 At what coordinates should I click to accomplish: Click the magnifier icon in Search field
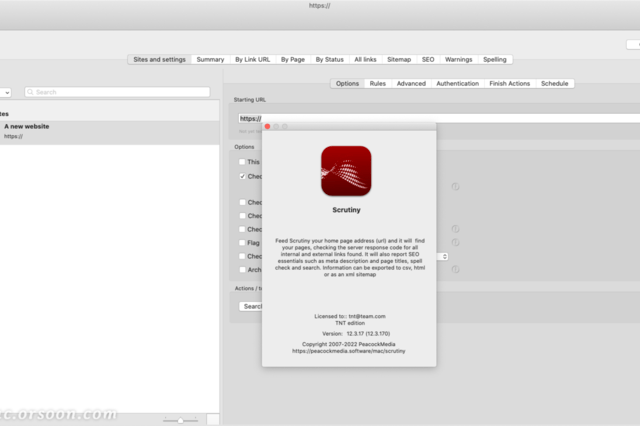30,92
